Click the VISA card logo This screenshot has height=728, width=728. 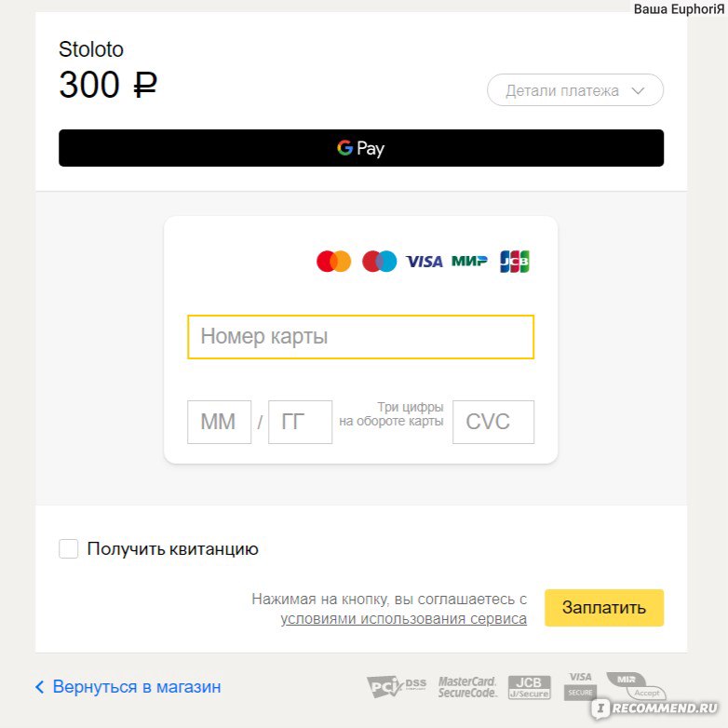(x=425, y=262)
